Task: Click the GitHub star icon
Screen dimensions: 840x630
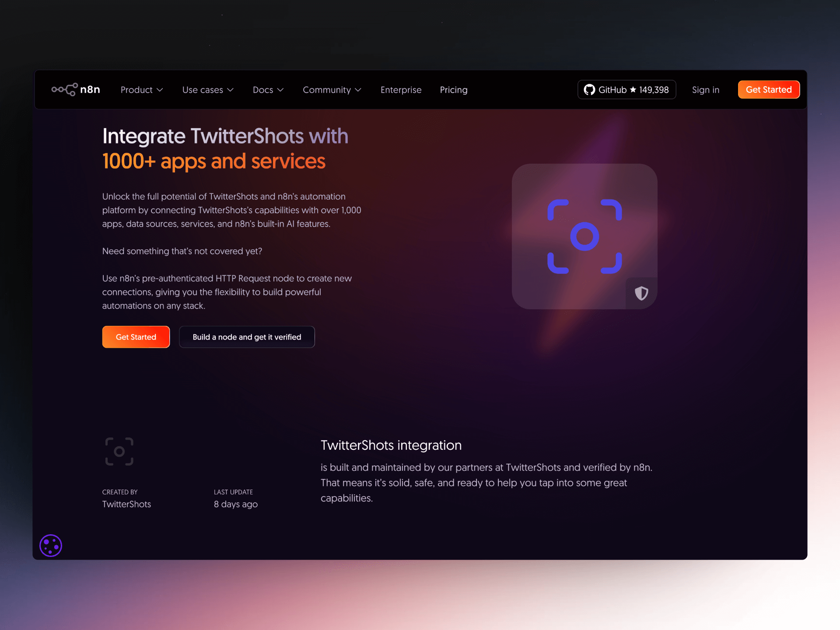Action: click(x=633, y=90)
